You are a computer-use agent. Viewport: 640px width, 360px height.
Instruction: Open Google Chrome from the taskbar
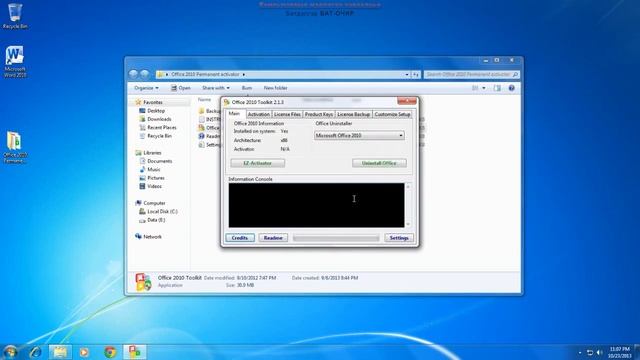point(110,352)
